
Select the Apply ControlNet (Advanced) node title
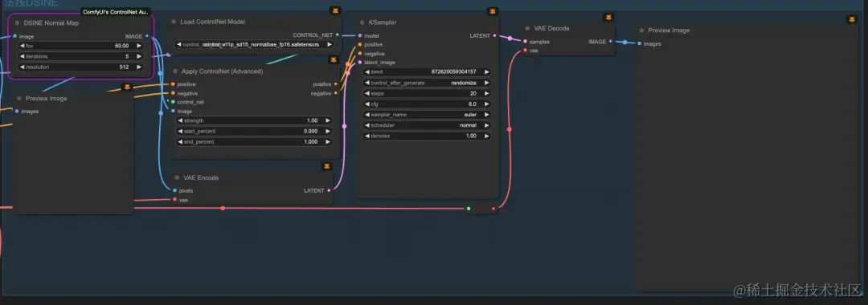tap(222, 71)
